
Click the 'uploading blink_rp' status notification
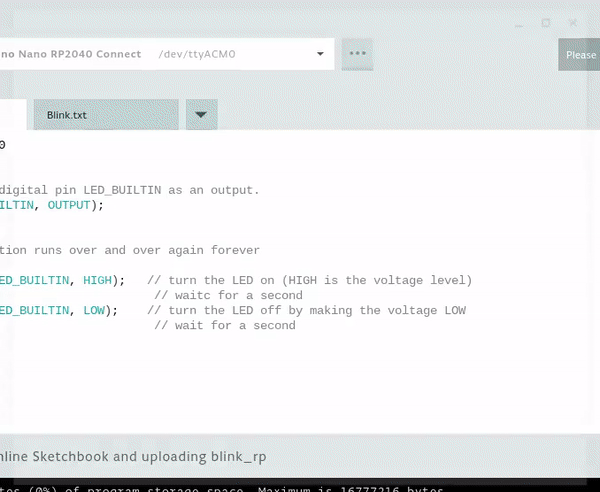click(x=135, y=456)
